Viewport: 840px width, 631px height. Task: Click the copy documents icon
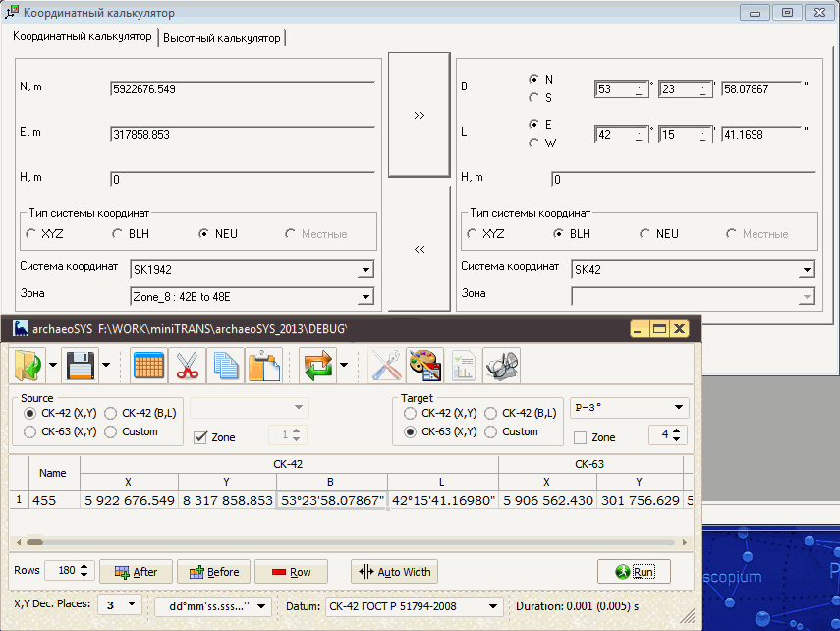[226, 366]
